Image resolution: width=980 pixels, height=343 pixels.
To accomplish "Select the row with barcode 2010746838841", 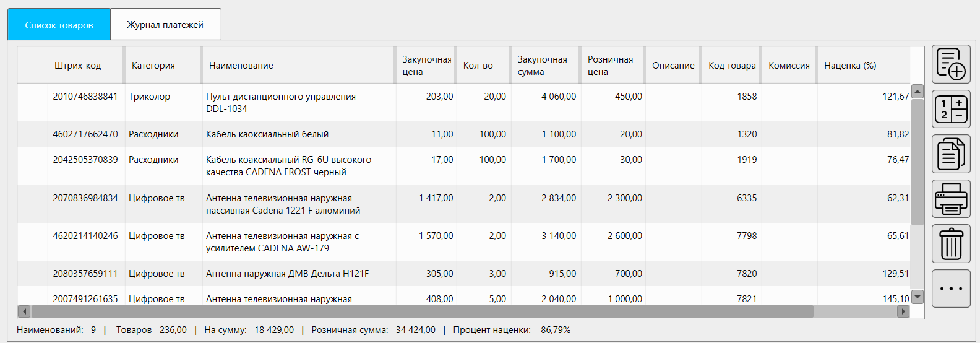I will click(85, 97).
